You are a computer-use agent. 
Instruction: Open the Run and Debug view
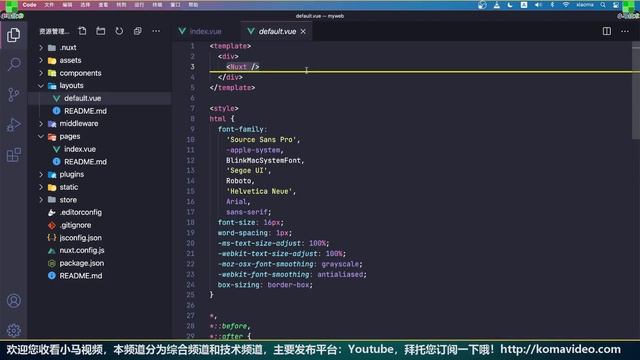(x=13, y=125)
